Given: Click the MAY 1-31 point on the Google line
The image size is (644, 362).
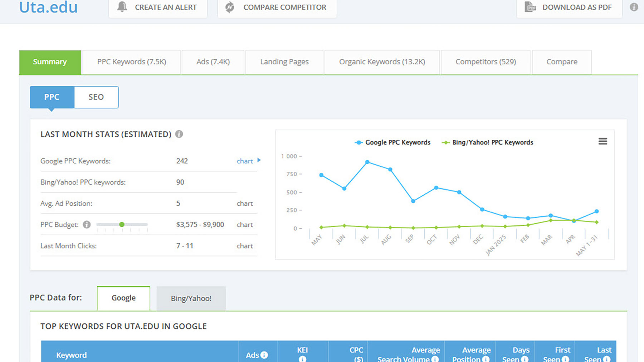Looking at the screenshot, I should 596,211.
